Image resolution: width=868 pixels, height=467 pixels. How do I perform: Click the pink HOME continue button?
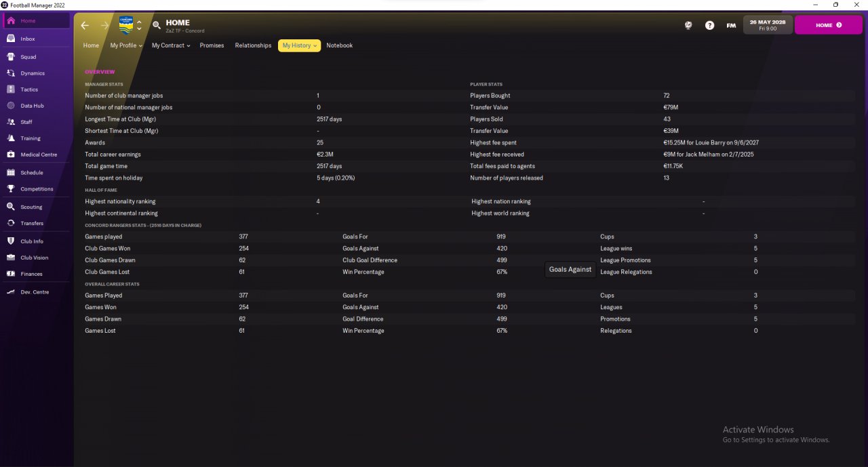(828, 25)
